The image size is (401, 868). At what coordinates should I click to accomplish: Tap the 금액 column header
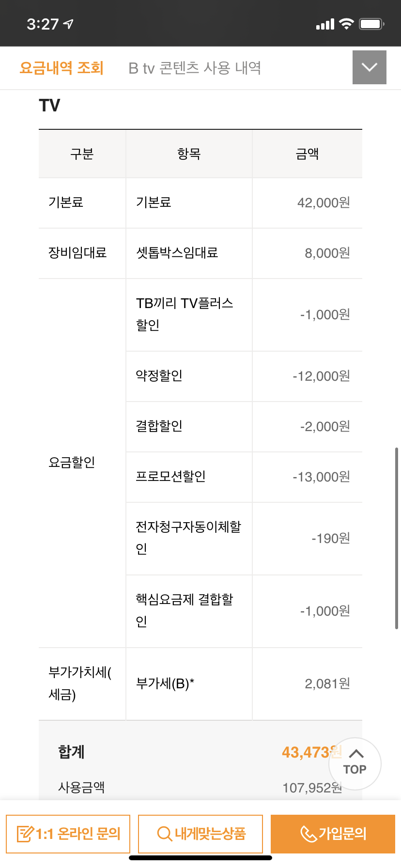[x=307, y=154]
